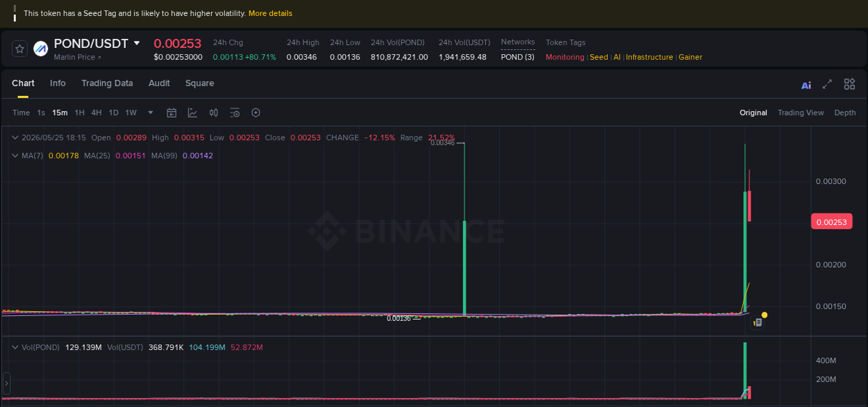Image resolution: width=868 pixels, height=407 pixels.
Task: Click the Gainer token tag
Action: click(x=690, y=57)
